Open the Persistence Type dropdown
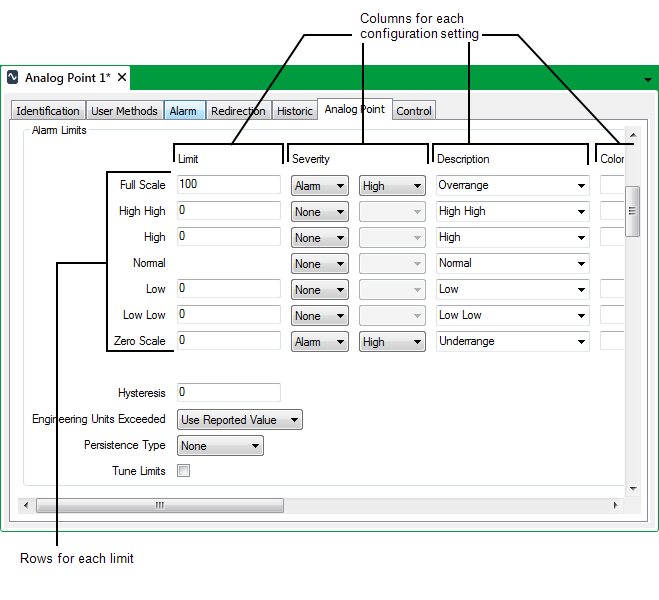This screenshot has height=600, width=659. pos(220,446)
